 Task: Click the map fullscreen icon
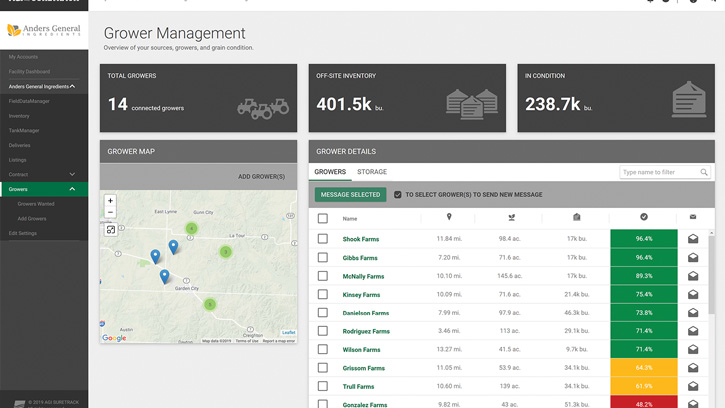coord(110,230)
